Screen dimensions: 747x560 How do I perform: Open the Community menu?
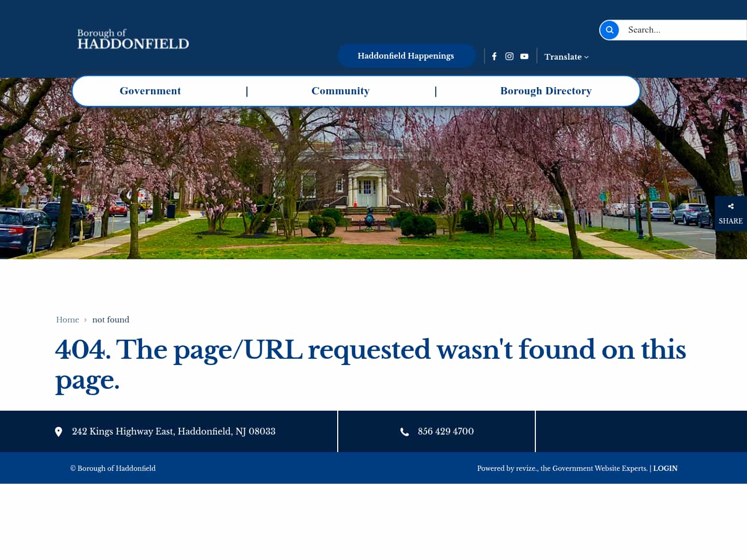(340, 91)
